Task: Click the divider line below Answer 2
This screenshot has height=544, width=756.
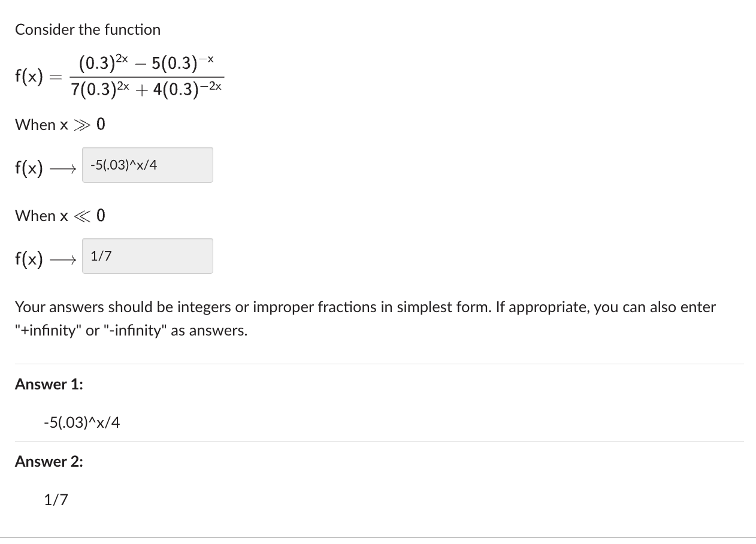Action: click(x=378, y=537)
